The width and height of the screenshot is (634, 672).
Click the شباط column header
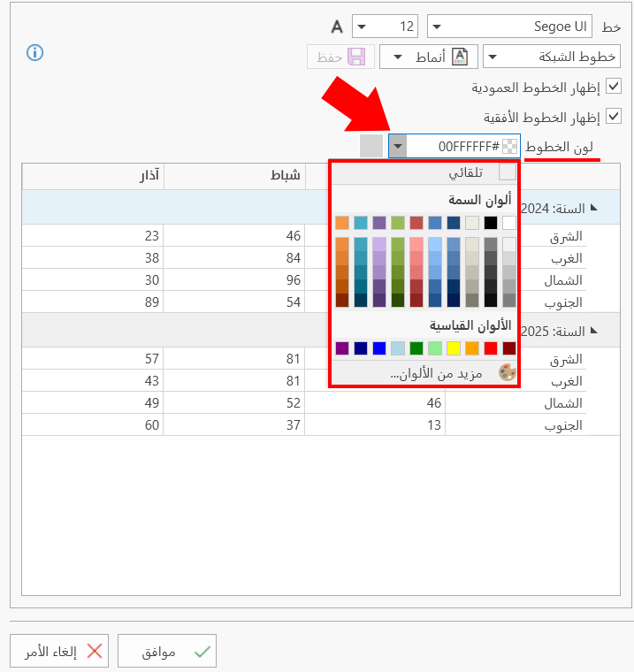[234, 176]
